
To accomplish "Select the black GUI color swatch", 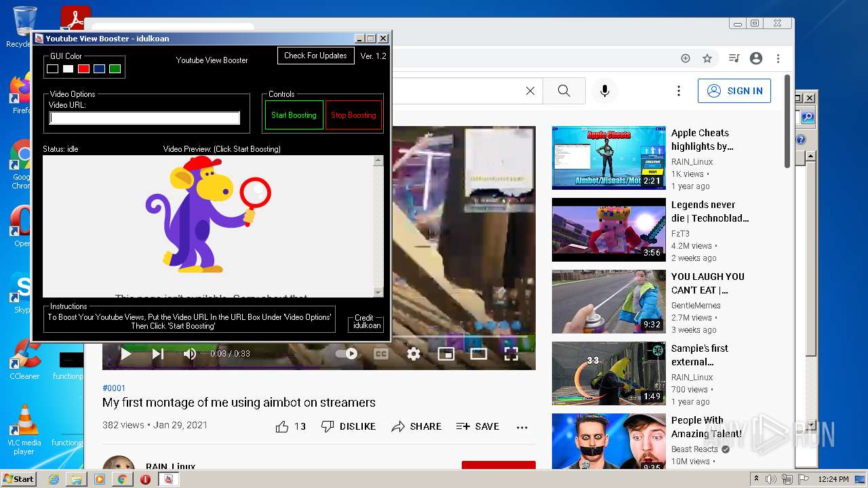I will tap(52, 68).
